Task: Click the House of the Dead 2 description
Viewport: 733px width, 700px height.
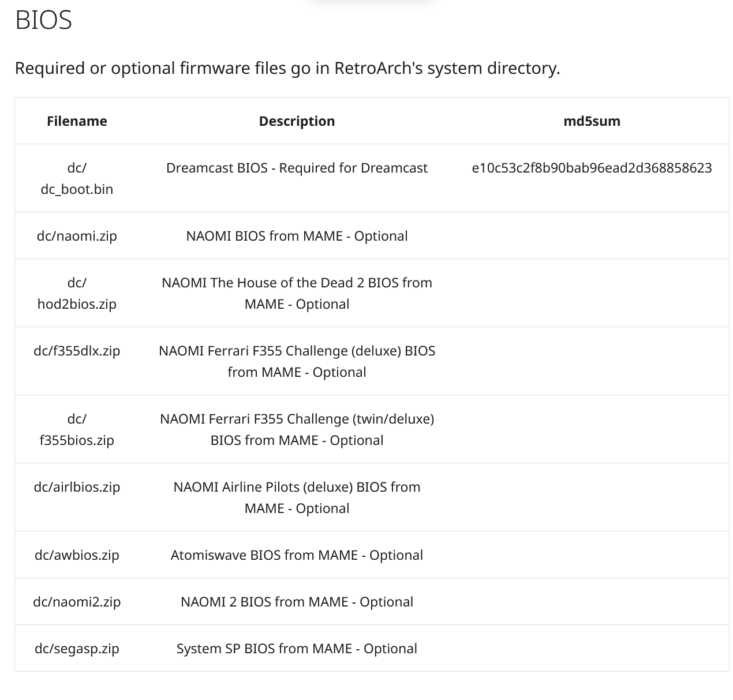Action: coord(297,293)
